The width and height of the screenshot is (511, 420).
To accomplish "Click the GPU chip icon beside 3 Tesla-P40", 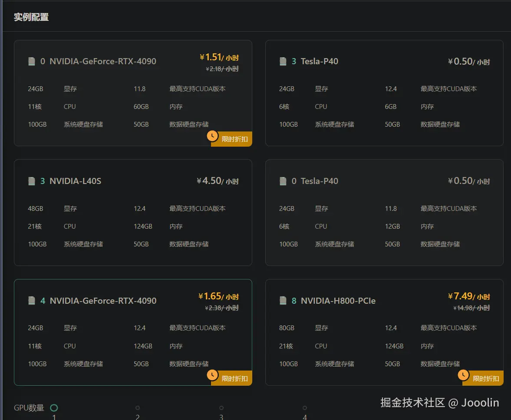I will pos(283,62).
